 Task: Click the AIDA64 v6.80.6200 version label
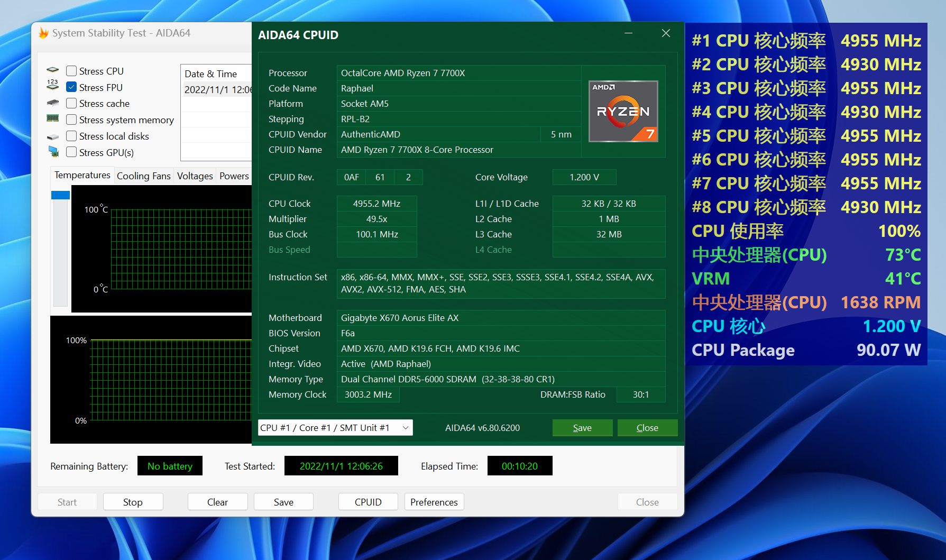click(x=482, y=428)
